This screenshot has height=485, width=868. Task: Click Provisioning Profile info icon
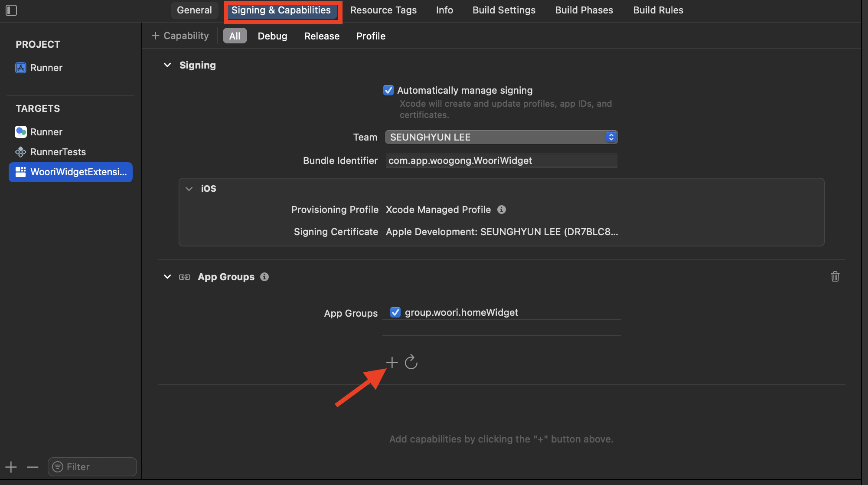pyautogui.click(x=502, y=210)
